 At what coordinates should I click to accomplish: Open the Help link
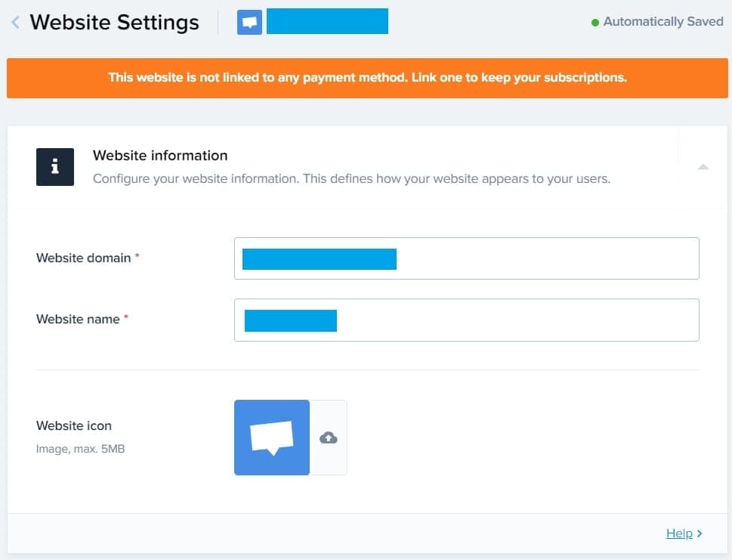click(x=679, y=534)
